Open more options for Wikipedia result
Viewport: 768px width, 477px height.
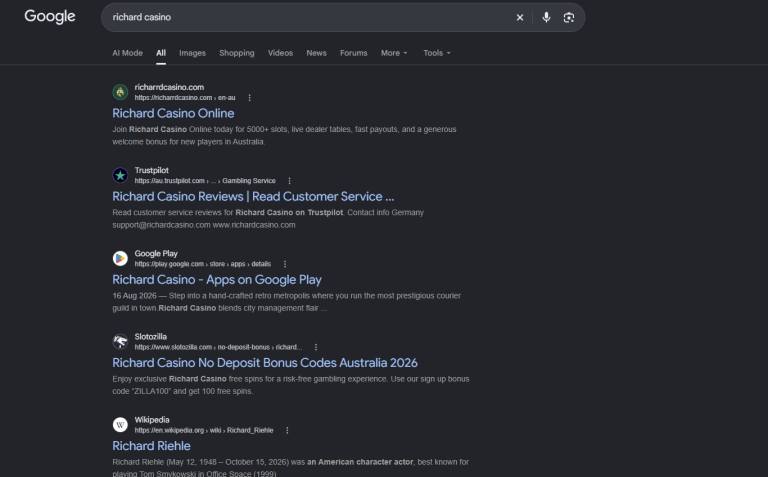coord(287,430)
